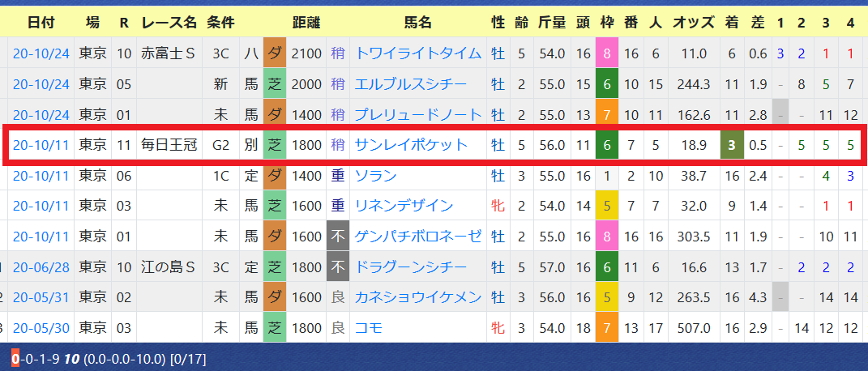
Task: Open horse page for トワイライトタイム
Action: click(418, 53)
